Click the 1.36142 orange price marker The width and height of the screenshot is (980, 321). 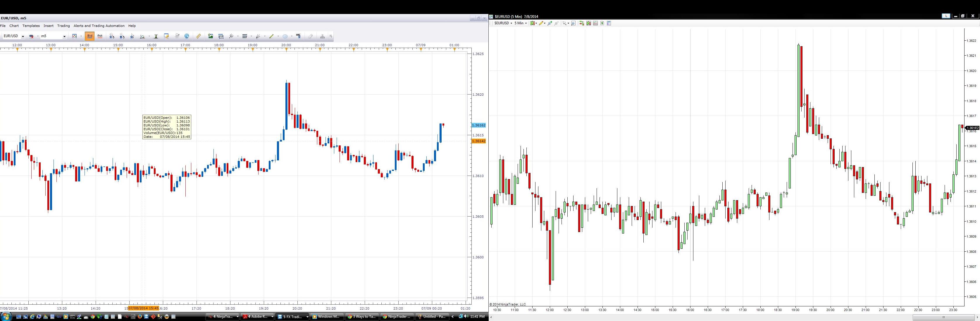click(x=478, y=141)
